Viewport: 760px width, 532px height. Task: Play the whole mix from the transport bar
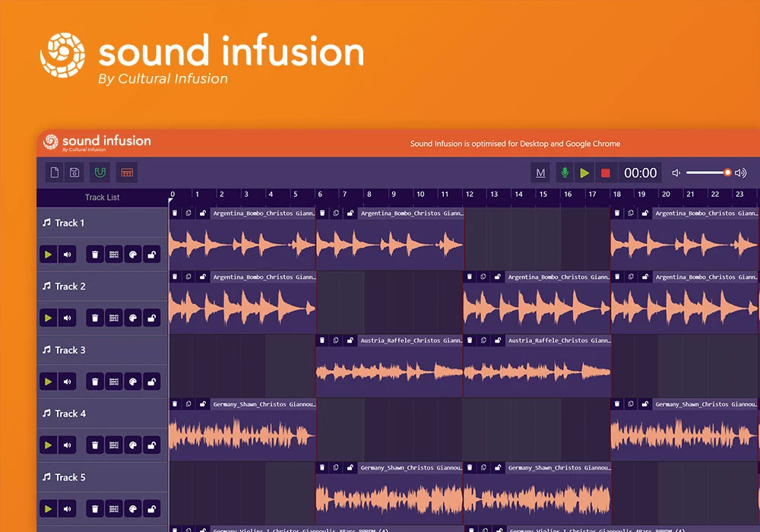point(584,173)
